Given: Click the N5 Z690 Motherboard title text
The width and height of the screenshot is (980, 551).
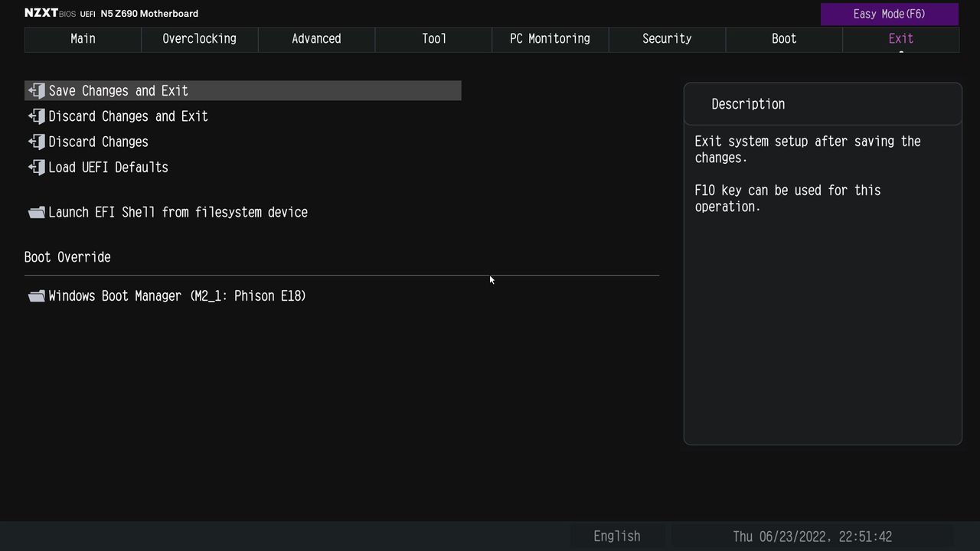Looking at the screenshot, I should click(x=149, y=14).
